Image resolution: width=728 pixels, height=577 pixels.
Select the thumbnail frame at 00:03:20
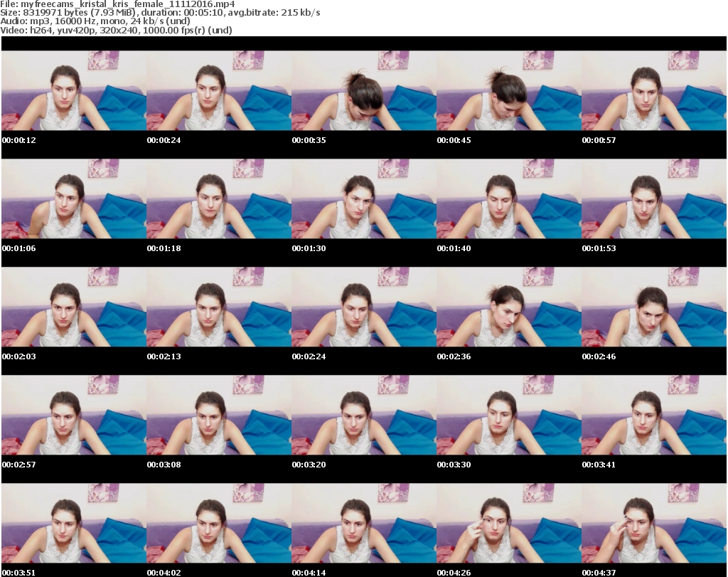pos(364,415)
